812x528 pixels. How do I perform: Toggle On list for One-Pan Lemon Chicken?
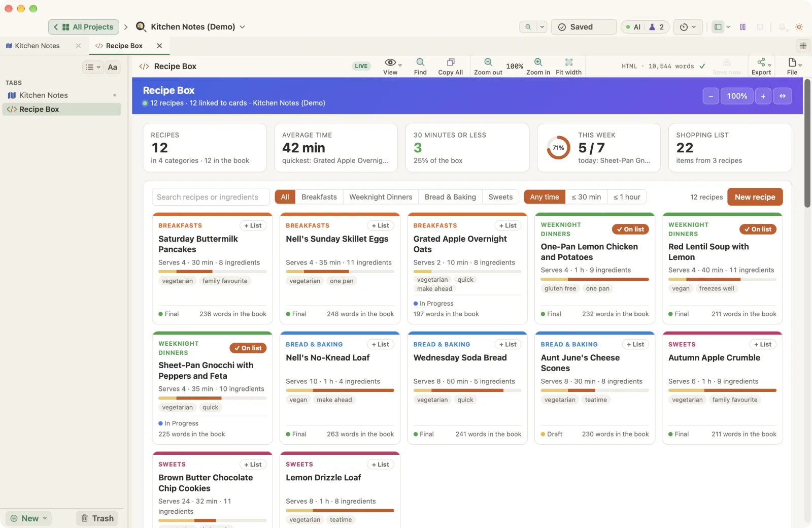pos(630,229)
